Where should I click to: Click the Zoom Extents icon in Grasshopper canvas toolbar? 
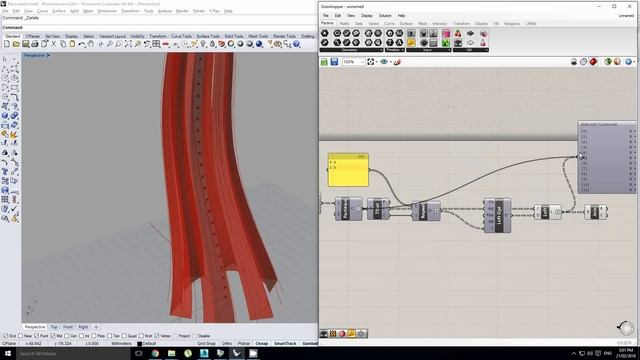click(x=371, y=62)
